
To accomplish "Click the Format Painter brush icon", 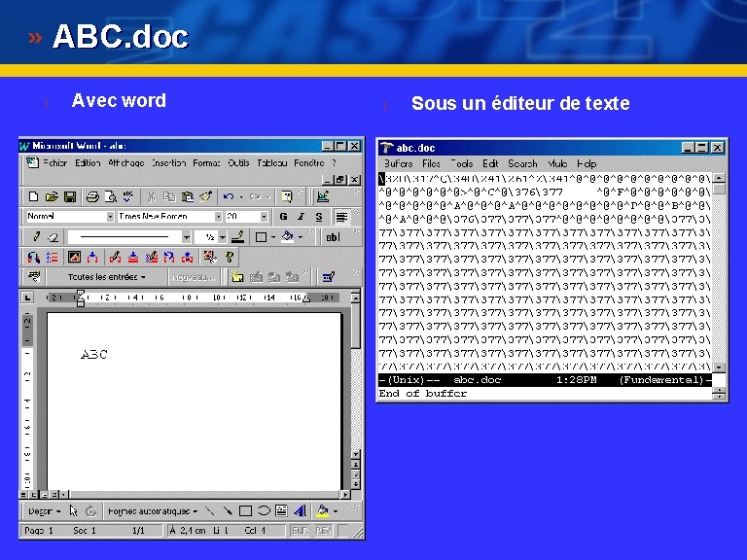I will [205, 196].
